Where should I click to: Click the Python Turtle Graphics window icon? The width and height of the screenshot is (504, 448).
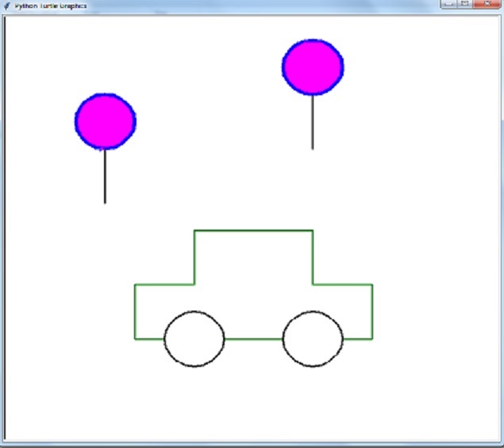[x=7, y=6]
